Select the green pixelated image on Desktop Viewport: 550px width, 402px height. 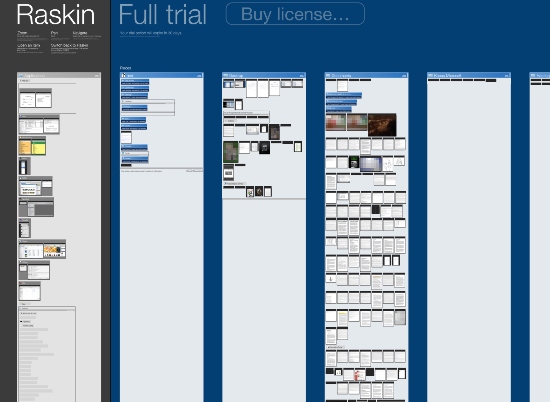tap(231, 152)
